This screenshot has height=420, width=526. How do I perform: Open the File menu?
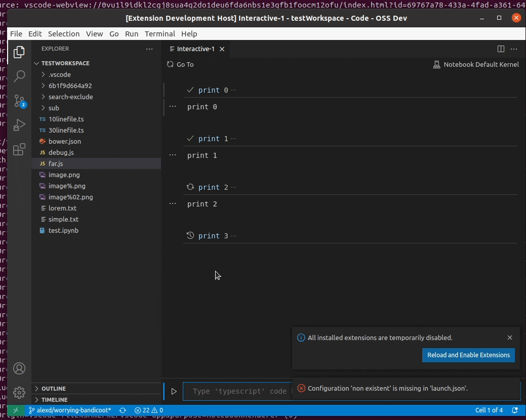(x=16, y=34)
